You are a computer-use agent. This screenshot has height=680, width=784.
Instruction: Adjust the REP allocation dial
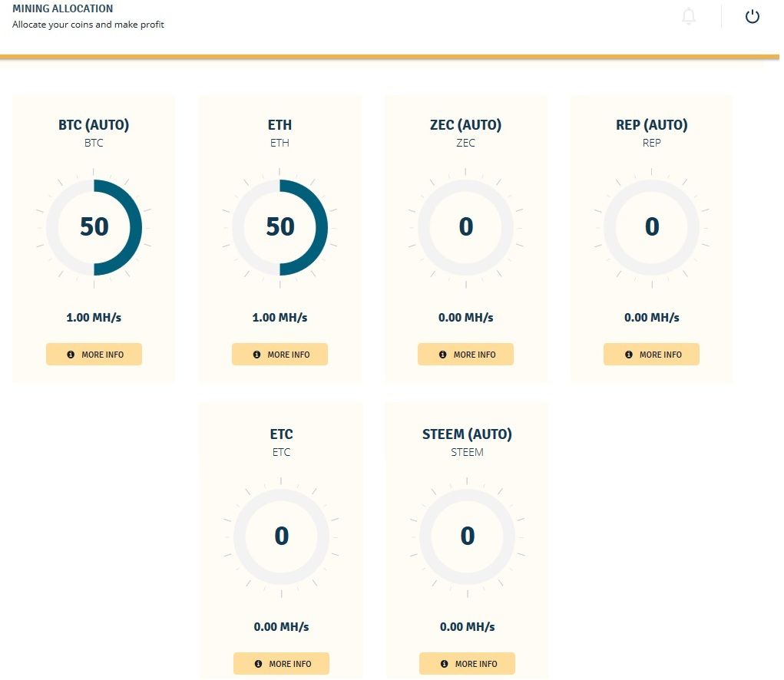(651, 227)
